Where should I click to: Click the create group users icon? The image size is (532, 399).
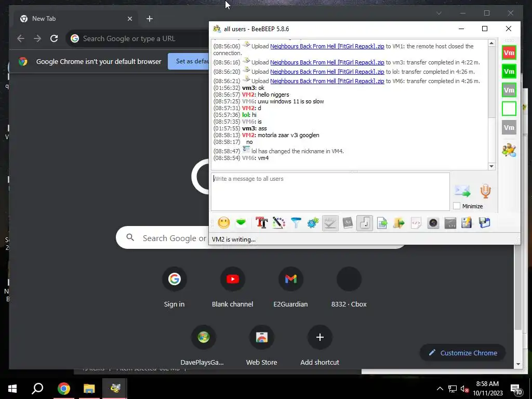[x=509, y=150]
